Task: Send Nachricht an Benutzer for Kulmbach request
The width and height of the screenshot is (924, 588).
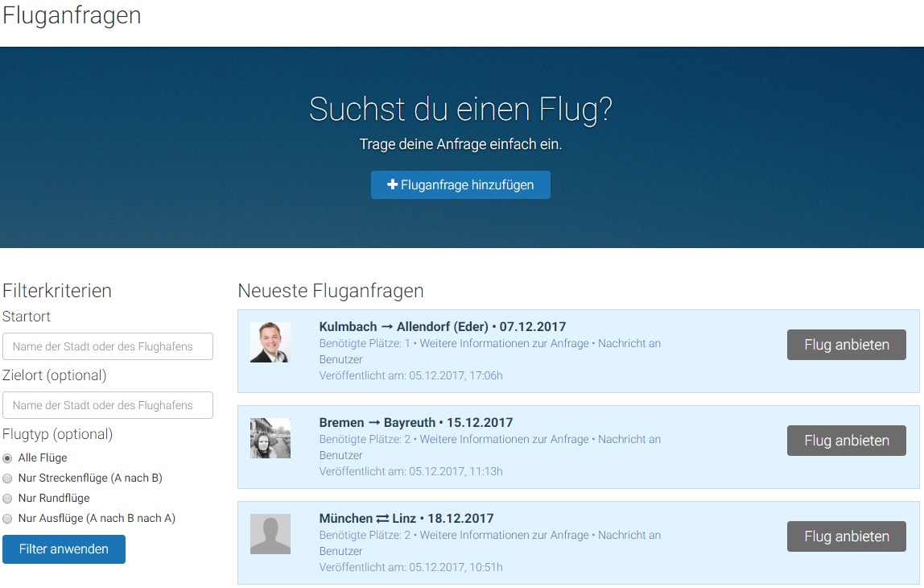Action: point(626,342)
